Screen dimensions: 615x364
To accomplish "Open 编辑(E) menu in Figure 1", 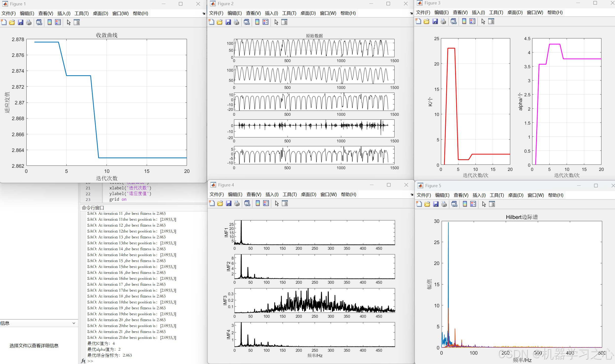I will tap(27, 13).
